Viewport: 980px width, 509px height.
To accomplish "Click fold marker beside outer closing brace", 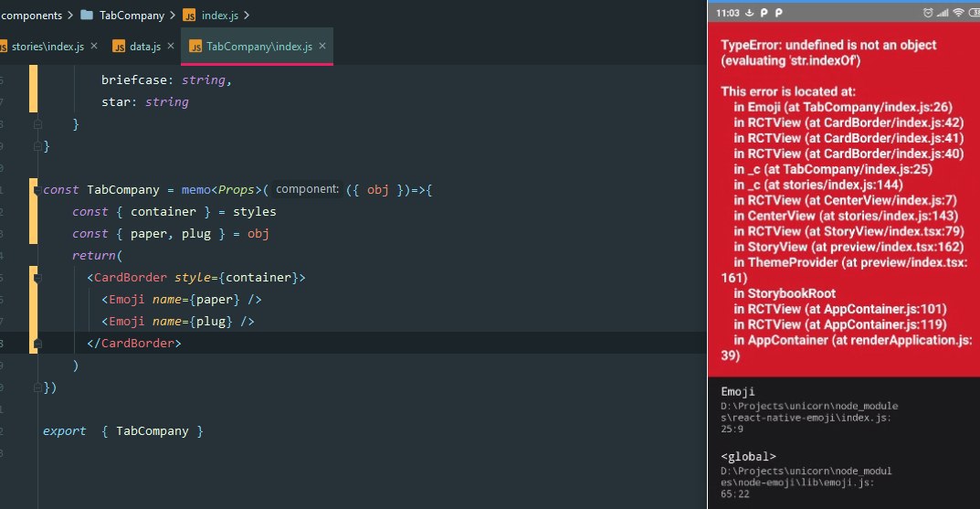I will tap(37, 145).
